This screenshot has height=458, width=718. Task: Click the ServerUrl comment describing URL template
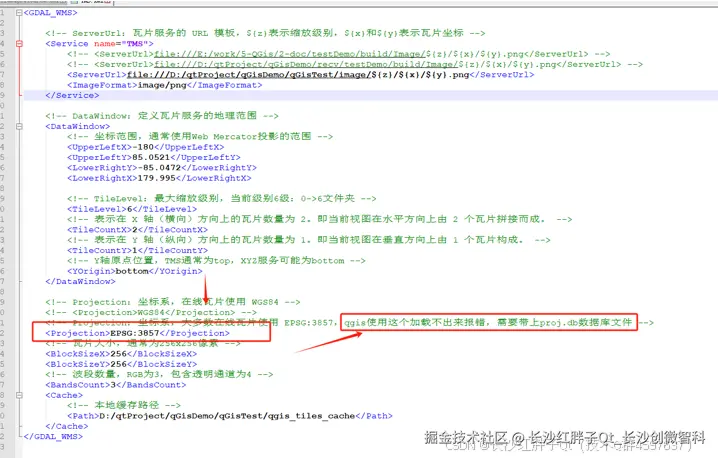pyautogui.click(x=265, y=33)
